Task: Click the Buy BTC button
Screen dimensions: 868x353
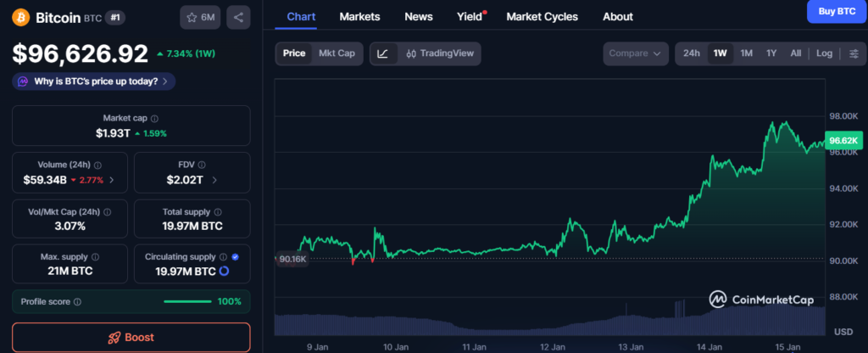Action: pos(834,11)
